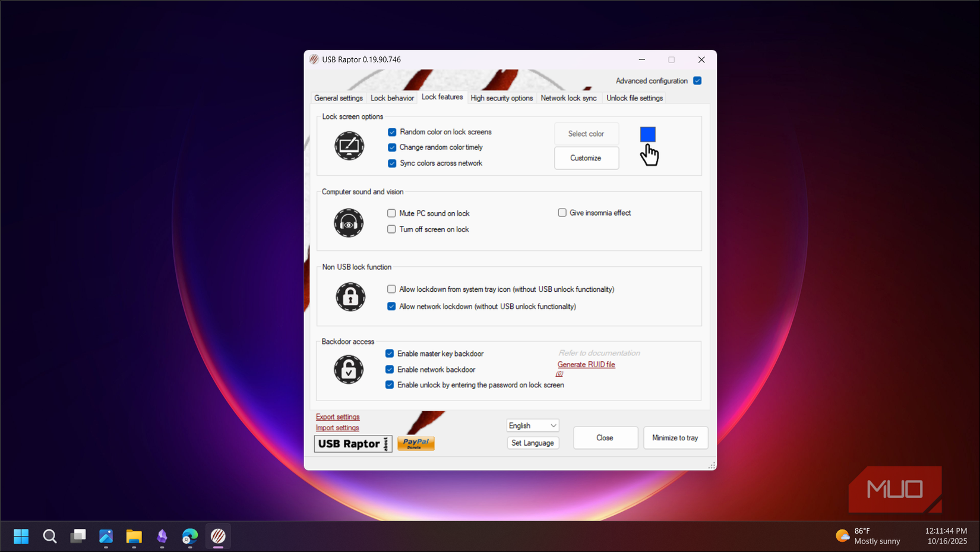Image resolution: width=980 pixels, height=552 pixels.
Task: Click the headphones icon beside sound options
Action: click(349, 223)
